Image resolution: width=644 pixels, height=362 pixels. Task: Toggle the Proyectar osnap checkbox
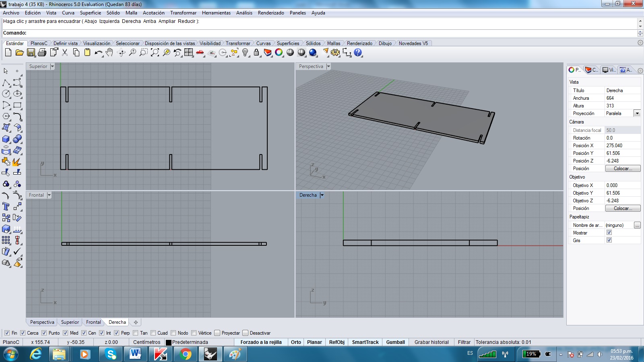tap(217, 333)
